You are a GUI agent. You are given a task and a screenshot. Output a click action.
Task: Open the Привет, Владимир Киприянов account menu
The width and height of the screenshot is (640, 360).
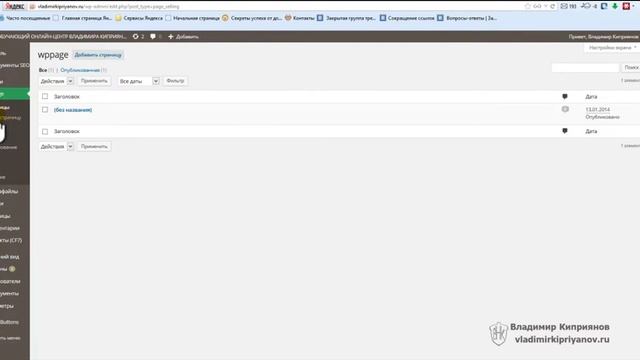coord(603,37)
